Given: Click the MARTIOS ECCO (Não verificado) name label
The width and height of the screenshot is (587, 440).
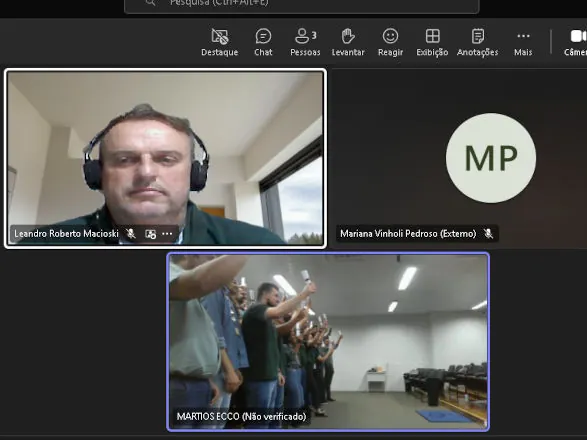Looking at the screenshot, I should [x=241, y=416].
